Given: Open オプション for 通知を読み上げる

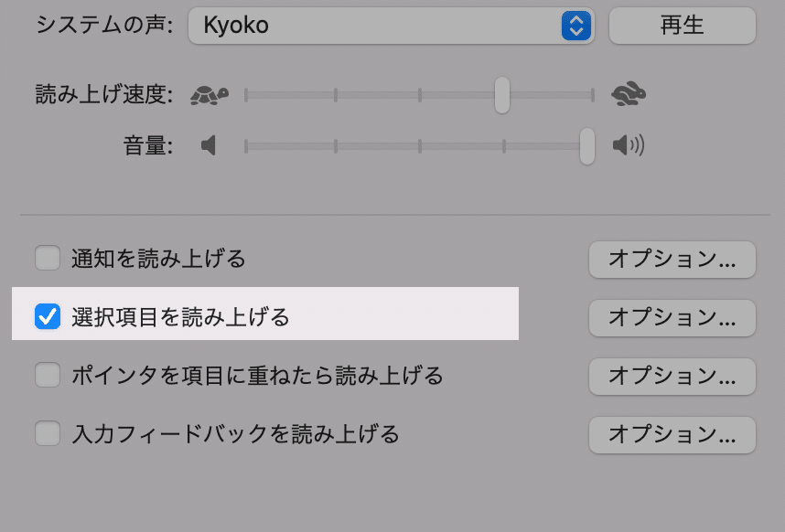Looking at the screenshot, I should [672, 260].
